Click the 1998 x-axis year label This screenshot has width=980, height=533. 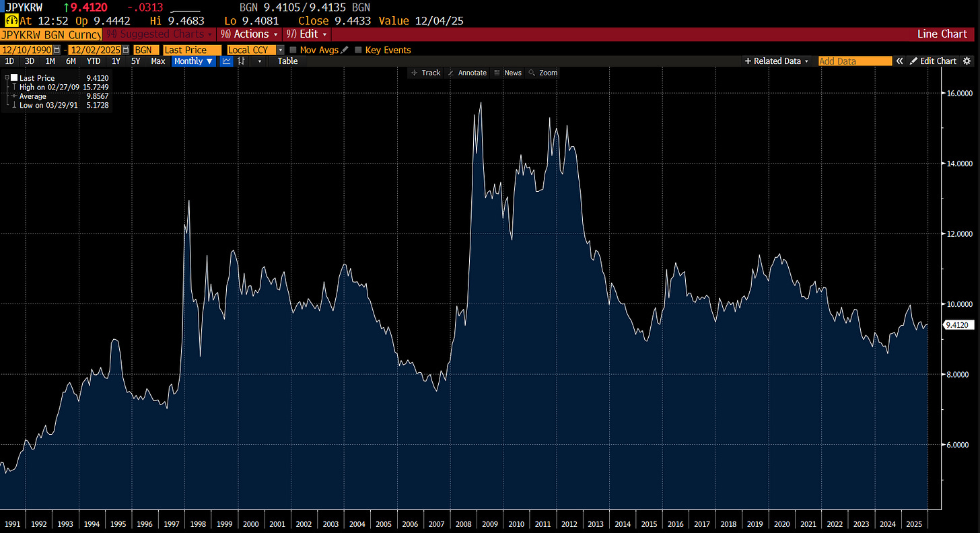(197, 523)
